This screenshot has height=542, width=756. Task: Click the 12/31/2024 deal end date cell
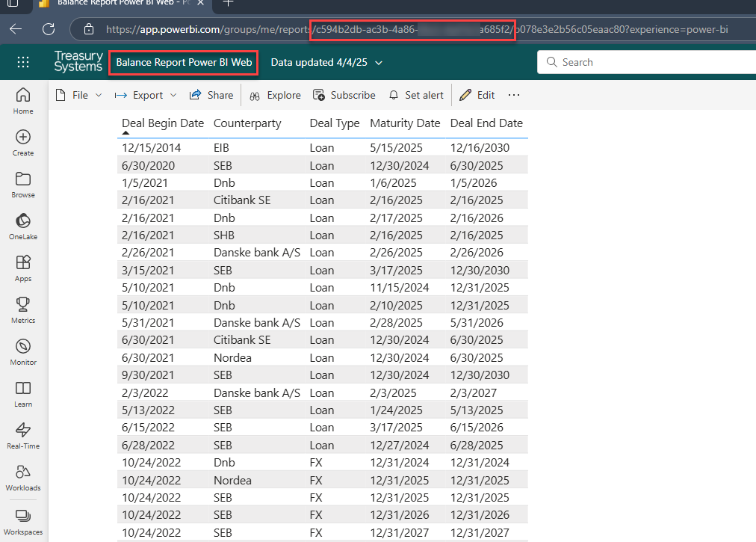pos(480,462)
